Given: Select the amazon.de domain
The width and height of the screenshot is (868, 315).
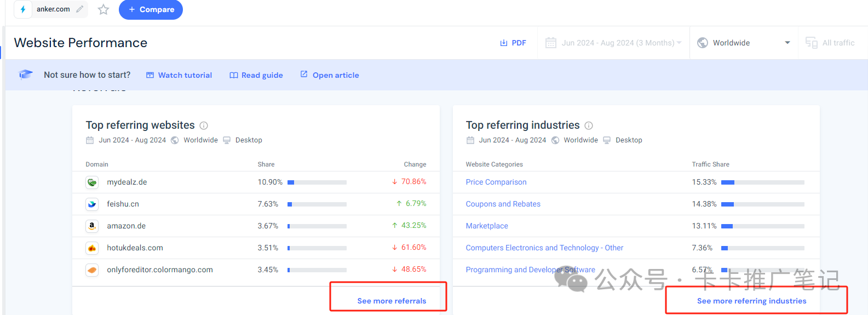Looking at the screenshot, I should tap(126, 226).
